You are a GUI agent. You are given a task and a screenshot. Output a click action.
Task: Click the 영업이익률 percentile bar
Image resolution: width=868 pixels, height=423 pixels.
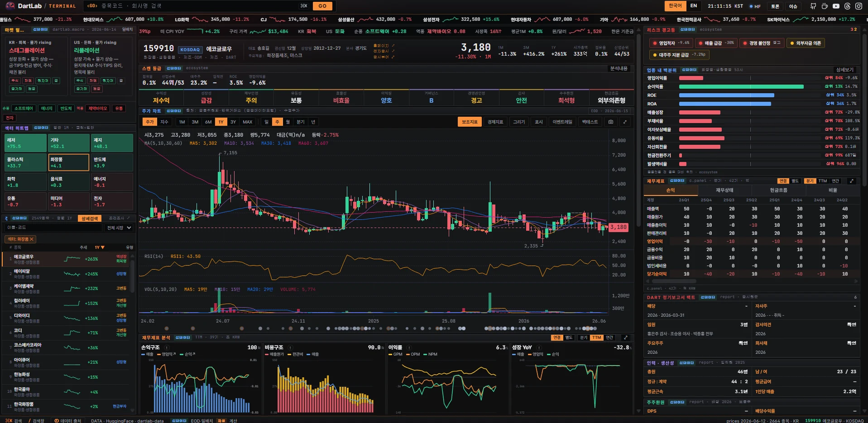pos(691,78)
